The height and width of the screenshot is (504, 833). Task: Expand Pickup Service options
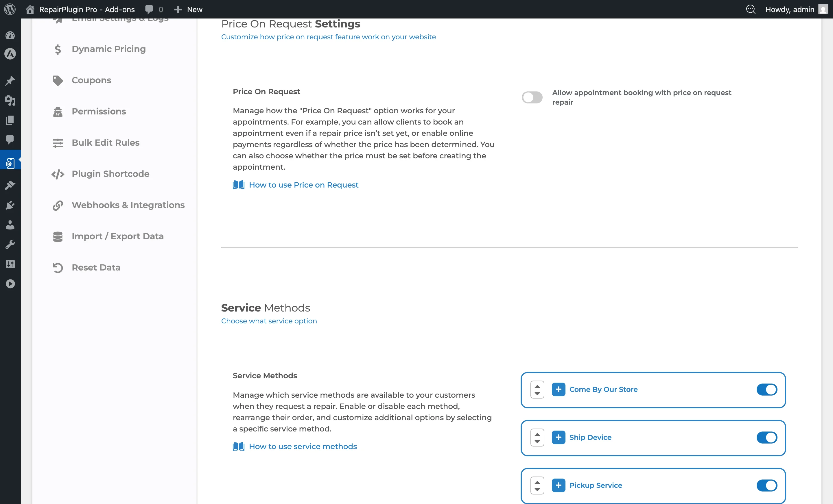click(x=559, y=486)
